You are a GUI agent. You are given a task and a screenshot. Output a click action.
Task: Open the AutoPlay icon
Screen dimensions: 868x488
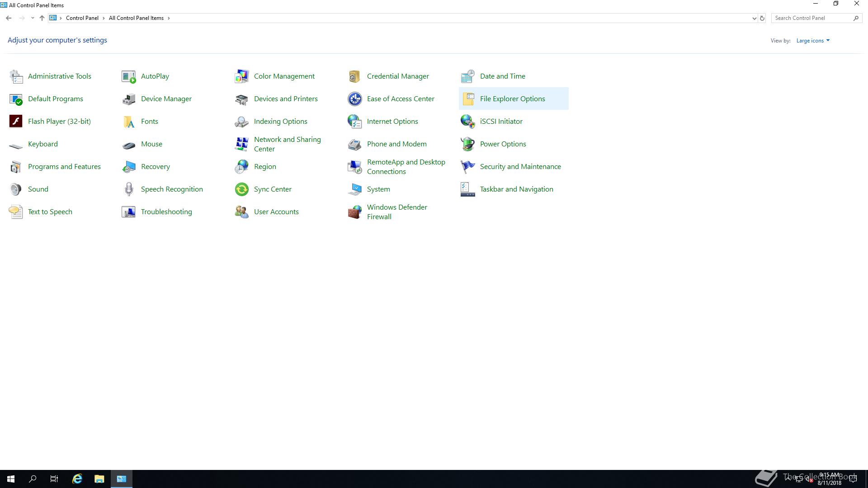click(x=129, y=76)
